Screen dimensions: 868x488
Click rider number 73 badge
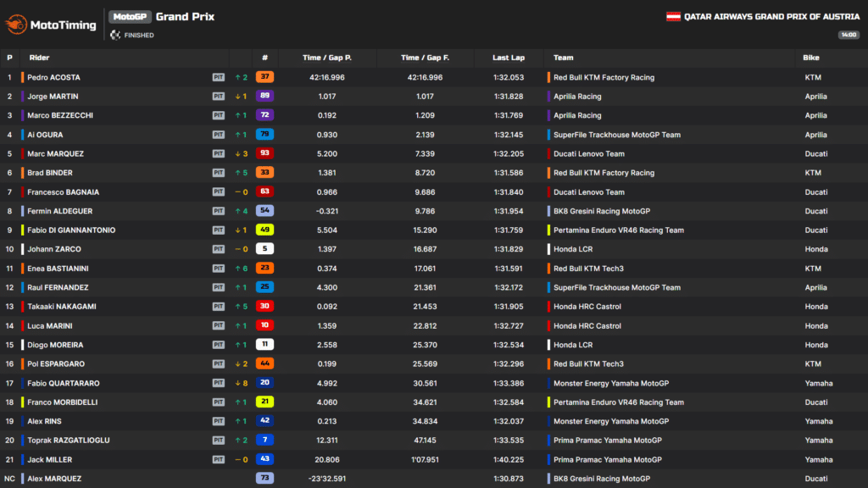click(264, 478)
